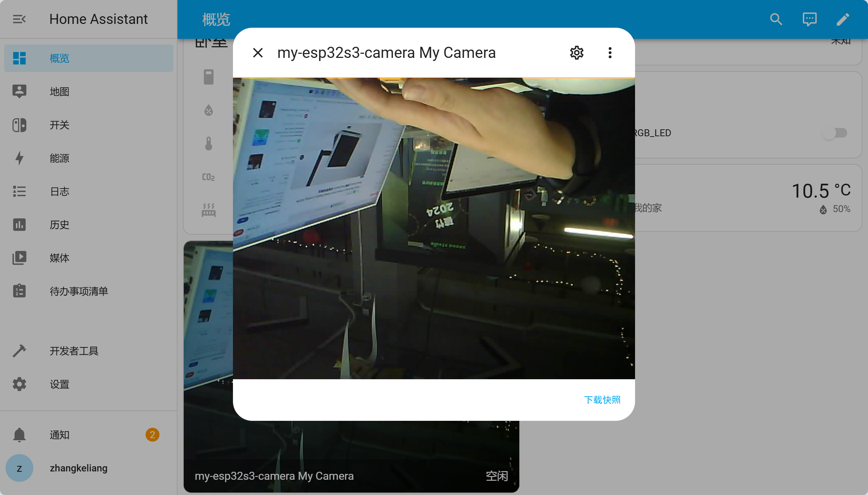Viewport: 868px width, 495px height.
Task: Click the search magnifier in header
Action: 776,19
